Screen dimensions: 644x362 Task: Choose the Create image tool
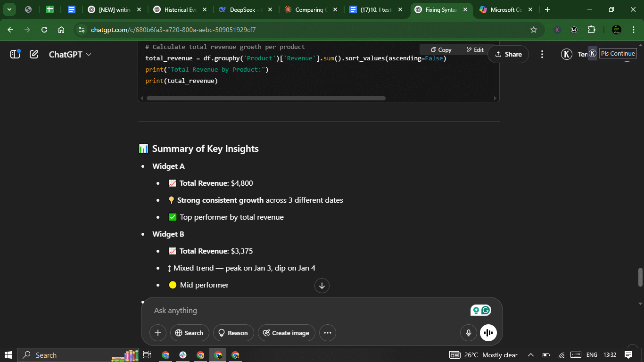click(286, 333)
